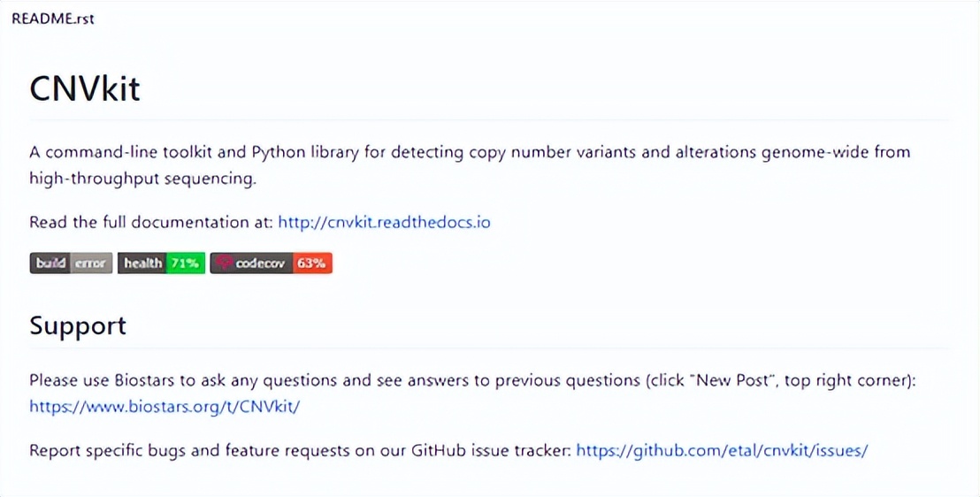Click the "codecov" text in coverage badge
The image size is (980, 497).
click(259, 263)
